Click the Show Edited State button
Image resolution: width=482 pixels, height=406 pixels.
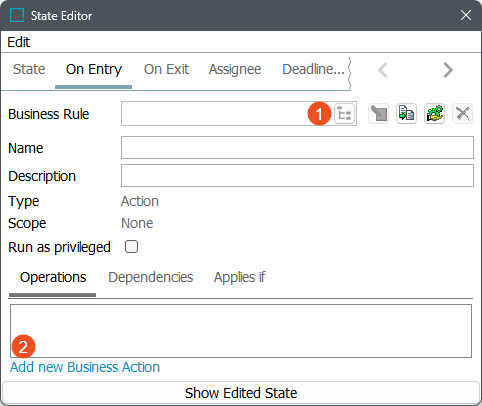point(241,393)
